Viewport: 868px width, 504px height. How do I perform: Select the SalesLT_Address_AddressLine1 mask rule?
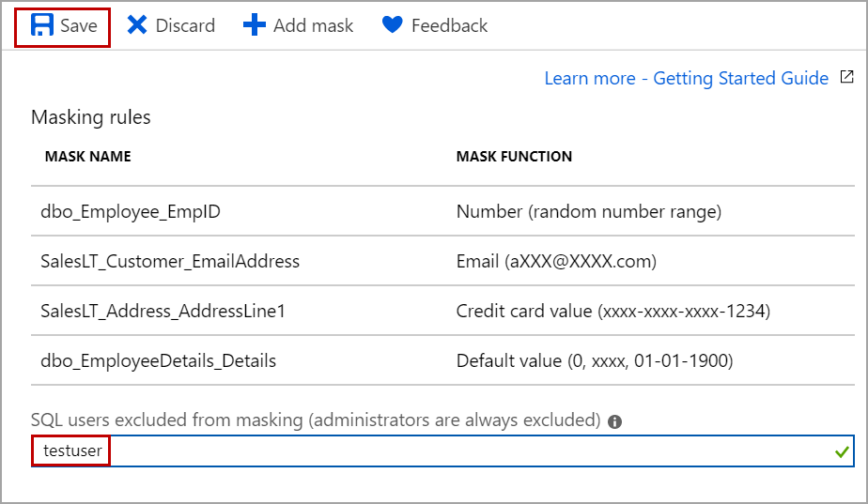pyautogui.click(x=163, y=311)
